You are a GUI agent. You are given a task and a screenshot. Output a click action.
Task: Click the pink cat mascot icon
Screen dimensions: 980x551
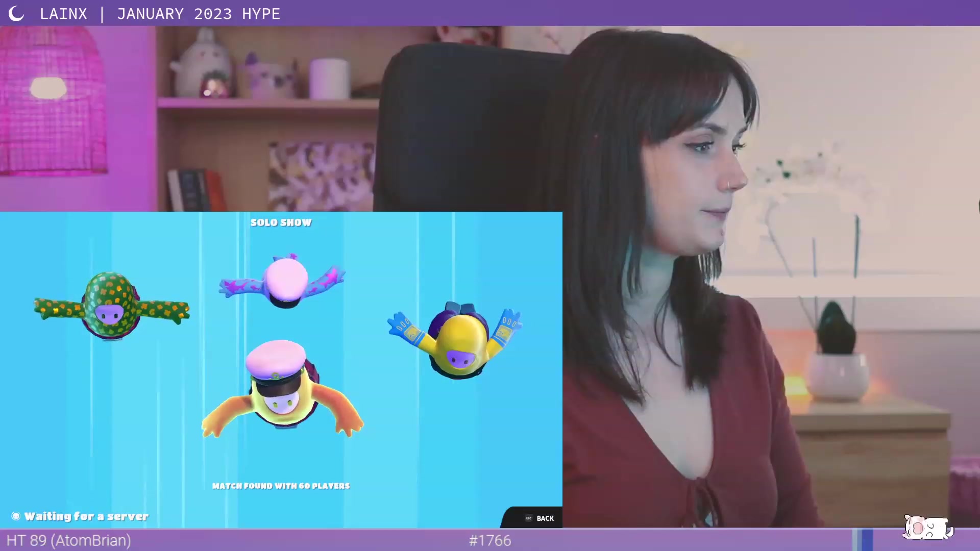[927, 528]
